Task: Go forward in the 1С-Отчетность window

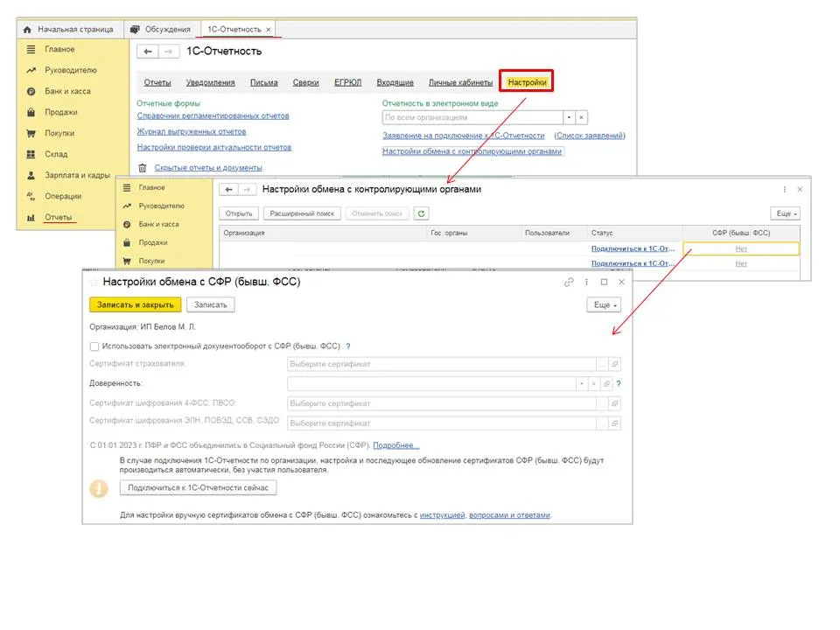Action: tap(168, 52)
